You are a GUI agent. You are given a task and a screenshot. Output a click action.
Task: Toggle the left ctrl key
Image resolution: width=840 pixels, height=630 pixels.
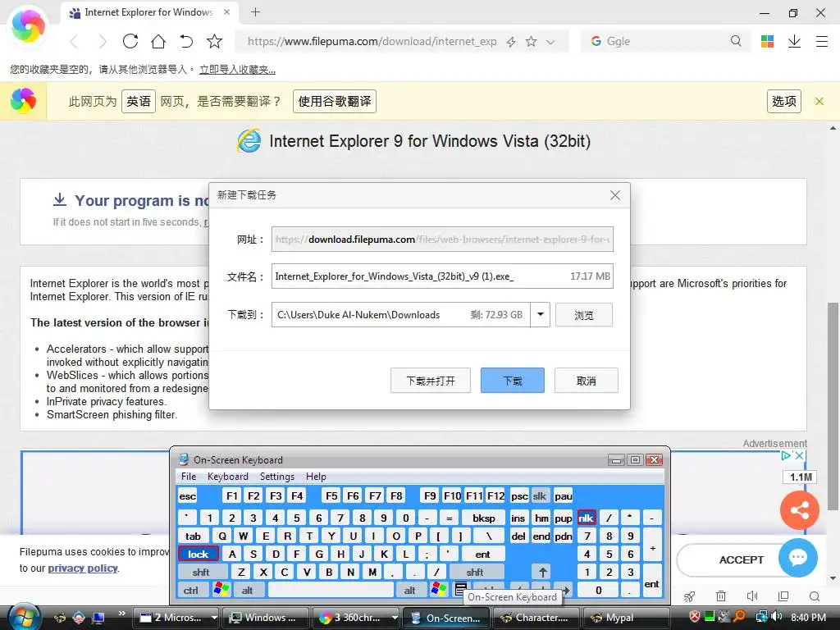[x=191, y=591]
